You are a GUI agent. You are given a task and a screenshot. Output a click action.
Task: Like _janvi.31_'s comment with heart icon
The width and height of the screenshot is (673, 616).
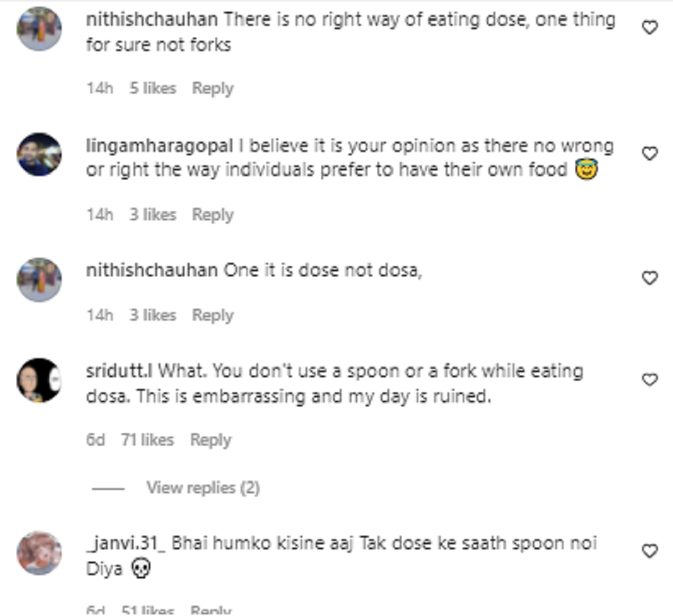tap(649, 551)
